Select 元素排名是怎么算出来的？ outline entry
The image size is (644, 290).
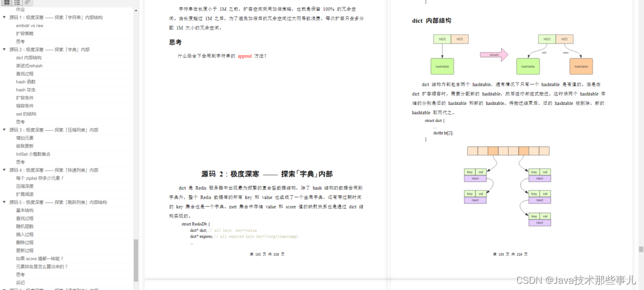tap(42, 267)
